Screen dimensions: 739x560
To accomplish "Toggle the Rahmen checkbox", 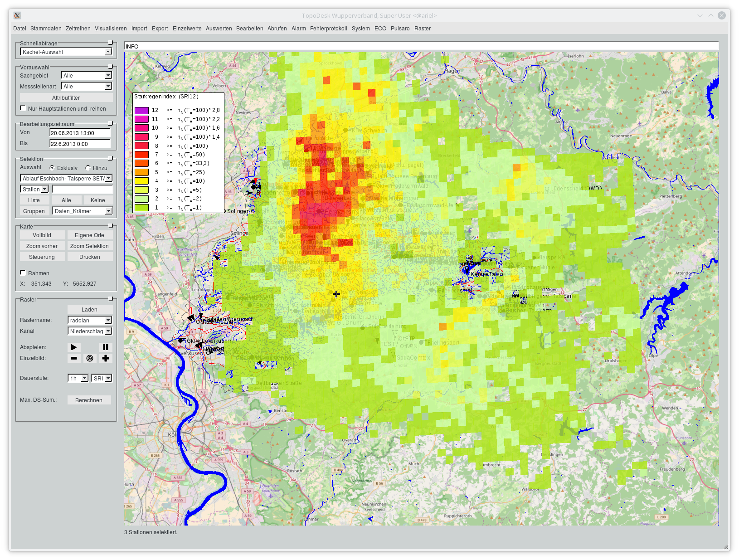I will tap(23, 273).
